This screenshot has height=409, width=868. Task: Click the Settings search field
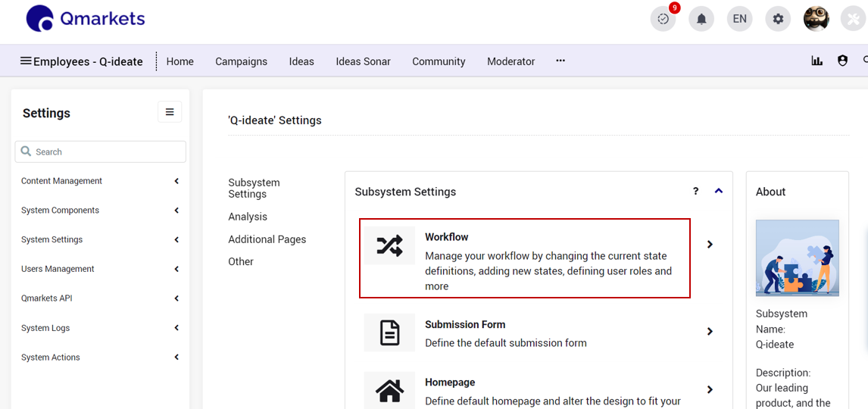tap(100, 151)
